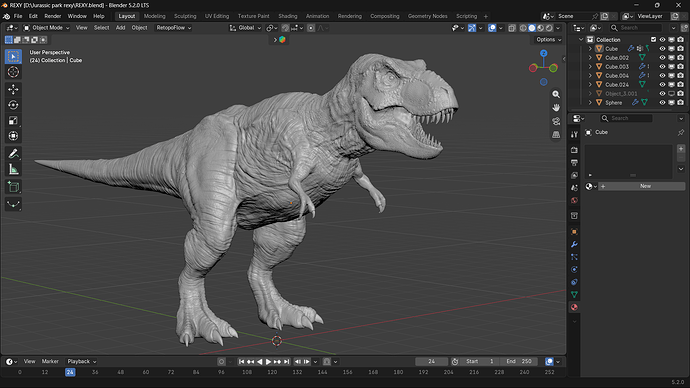
Task: Play the animation forward
Action: (268, 362)
